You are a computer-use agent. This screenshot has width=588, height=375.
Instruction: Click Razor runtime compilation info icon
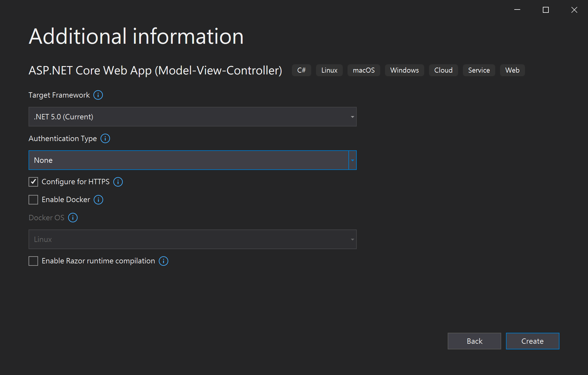pyautogui.click(x=163, y=261)
